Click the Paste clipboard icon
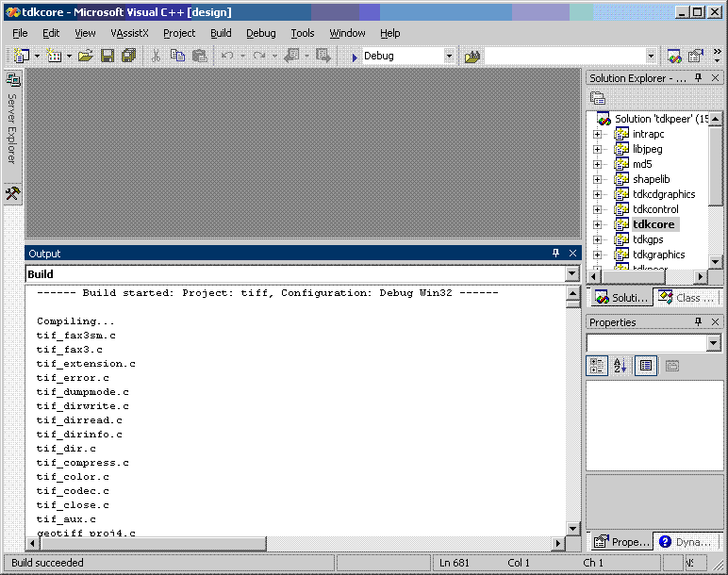Screen dimensions: 728x575 [x=200, y=57]
